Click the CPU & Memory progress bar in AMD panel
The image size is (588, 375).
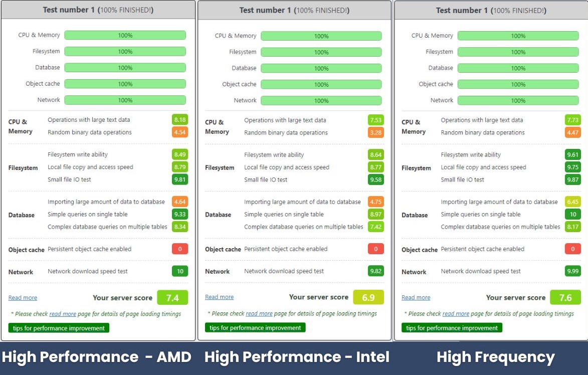pyautogui.click(x=125, y=35)
